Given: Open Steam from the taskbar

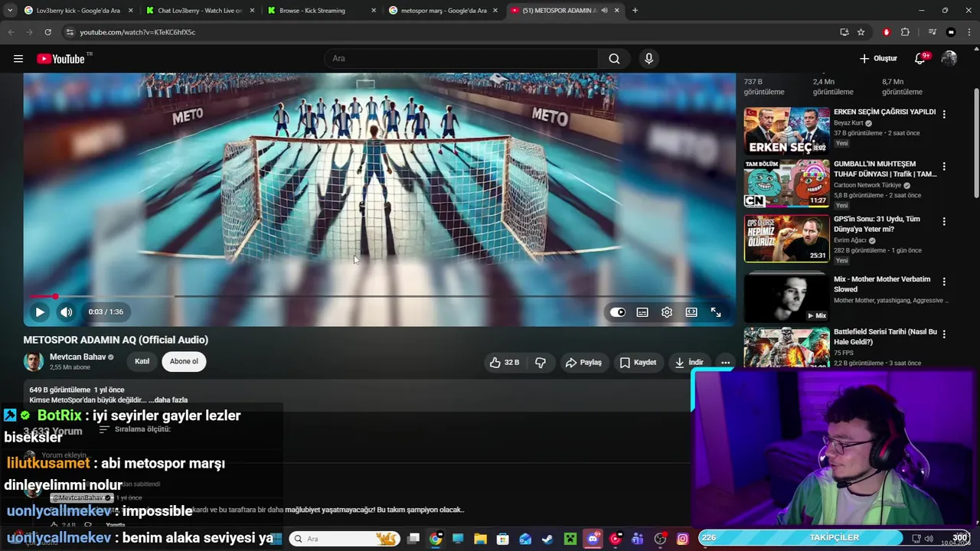Looking at the screenshot, I should (547, 539).
